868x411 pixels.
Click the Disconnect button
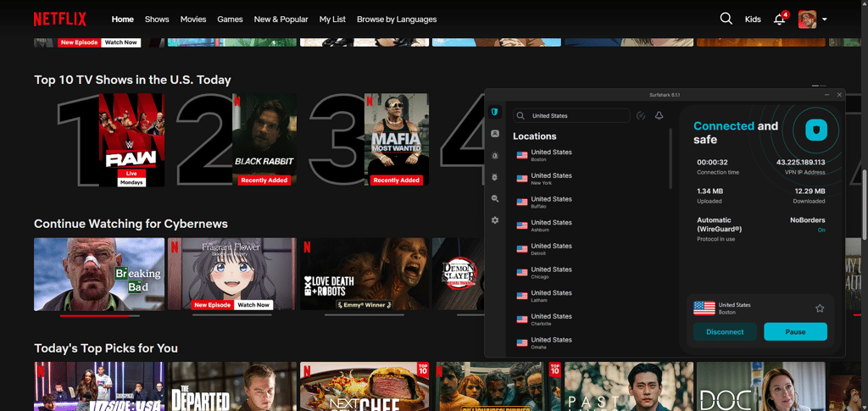pos(726,332)
